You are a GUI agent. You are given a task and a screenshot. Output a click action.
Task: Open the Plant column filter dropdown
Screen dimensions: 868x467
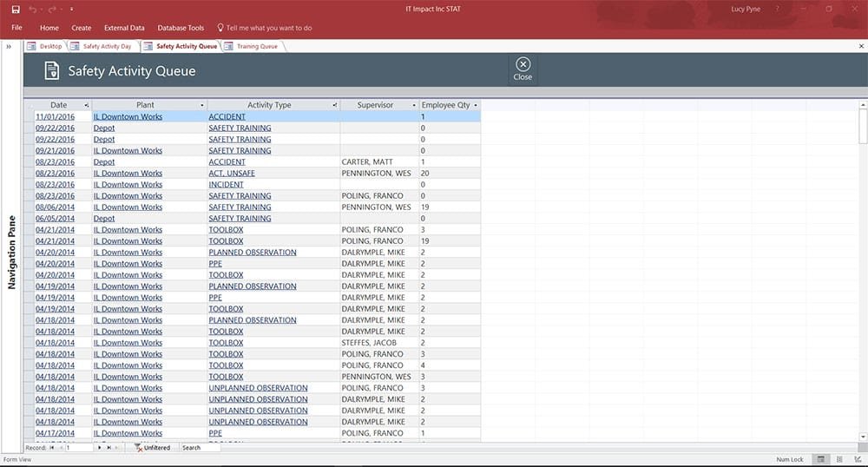coord(202,105)
